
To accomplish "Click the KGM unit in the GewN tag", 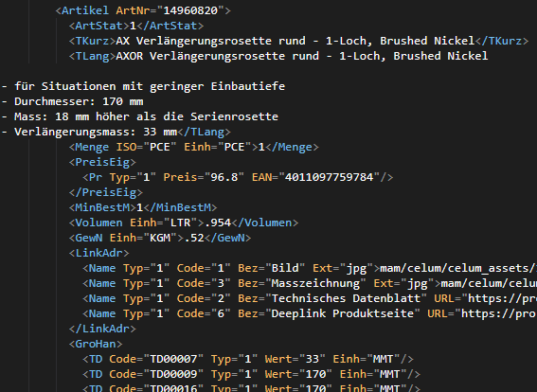I will coord(160,238).
